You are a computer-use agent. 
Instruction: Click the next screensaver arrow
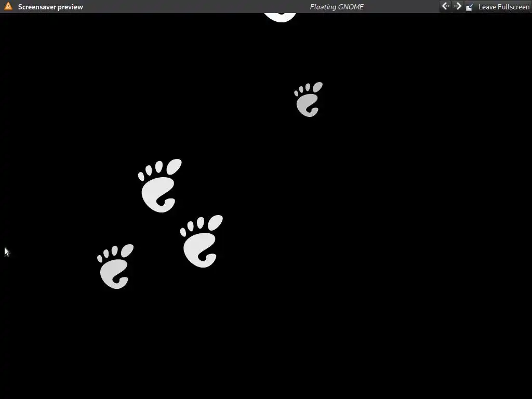click(457, 6)
